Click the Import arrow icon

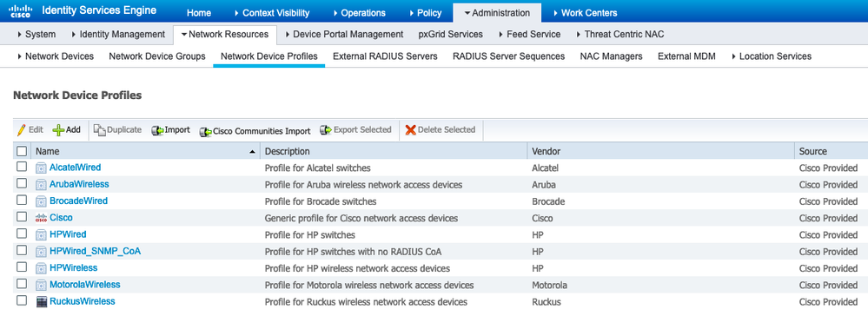(157, 130)
